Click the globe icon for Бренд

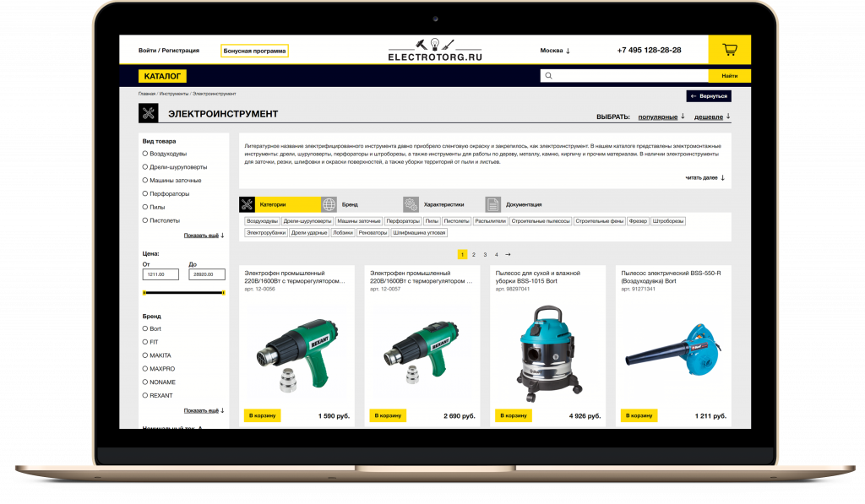tap(329, 204)
